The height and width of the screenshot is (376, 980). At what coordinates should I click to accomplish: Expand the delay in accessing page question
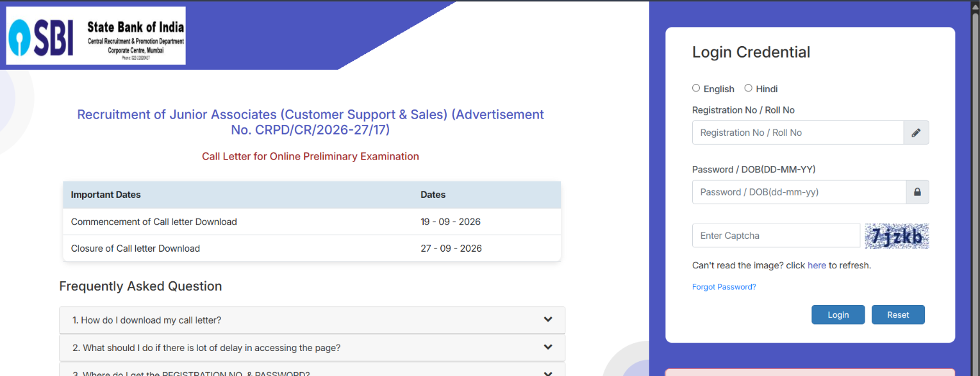[x=312, y=348]
